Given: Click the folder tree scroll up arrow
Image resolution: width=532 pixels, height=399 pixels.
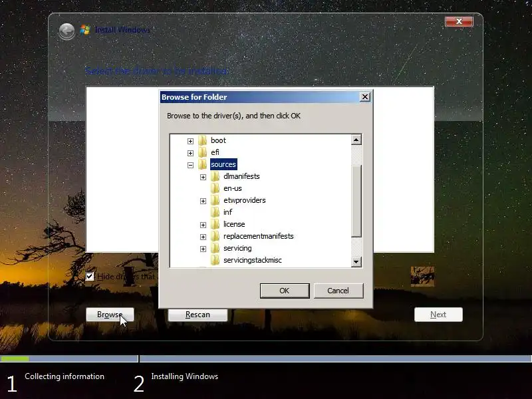Looking at the screenshot, I should pyautogui.click(x=356, y=140).
